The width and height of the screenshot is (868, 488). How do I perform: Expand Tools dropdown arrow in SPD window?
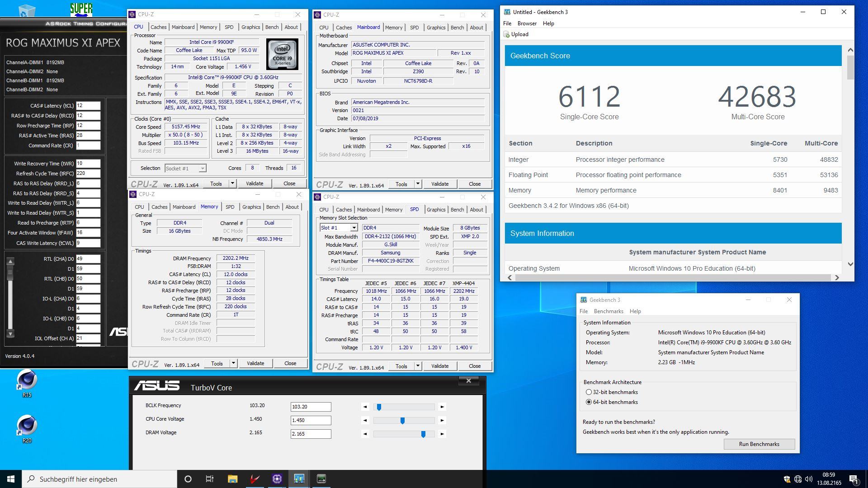(x=418, y=366)
